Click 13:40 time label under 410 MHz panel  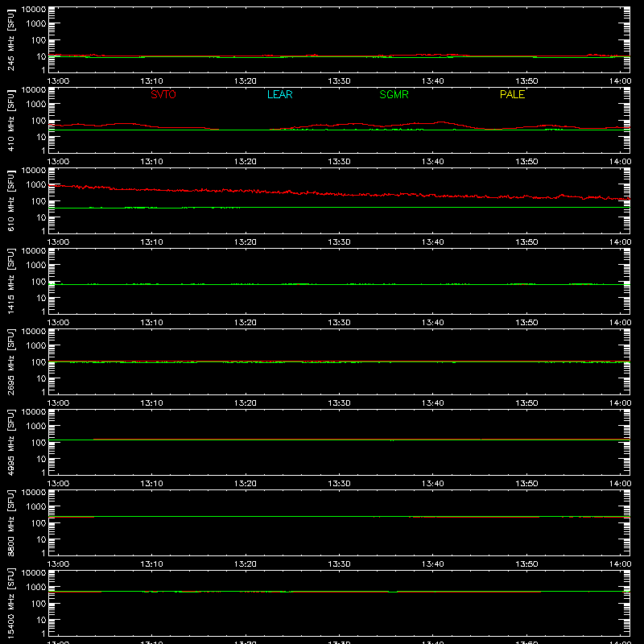[x=433, y=162]
